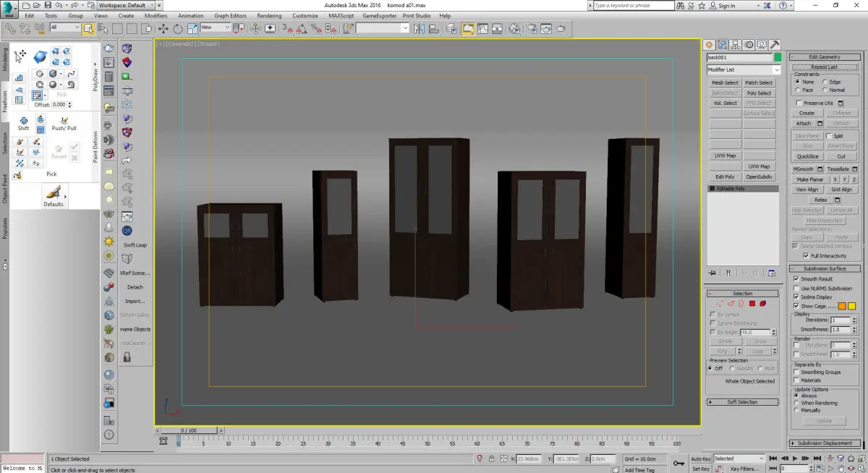Viewport: 868px width, 473px height.
Task: Click Configure Modifier Sets icon
Action: tap(772, 273)
